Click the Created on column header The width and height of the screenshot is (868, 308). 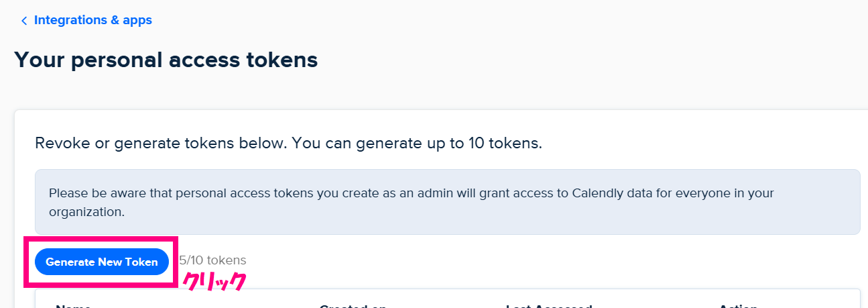pyautogui.click(x=353, y=305)
